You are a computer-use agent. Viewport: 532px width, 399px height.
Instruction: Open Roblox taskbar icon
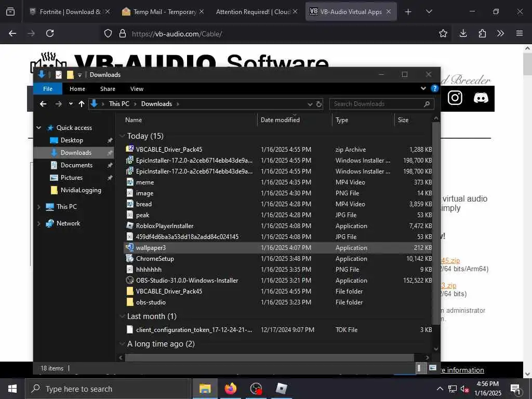coord(281,389)
